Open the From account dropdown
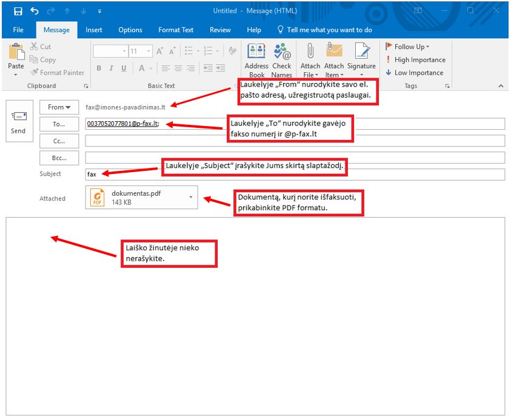Screen dimensions: 511x420 click(59, 107)
